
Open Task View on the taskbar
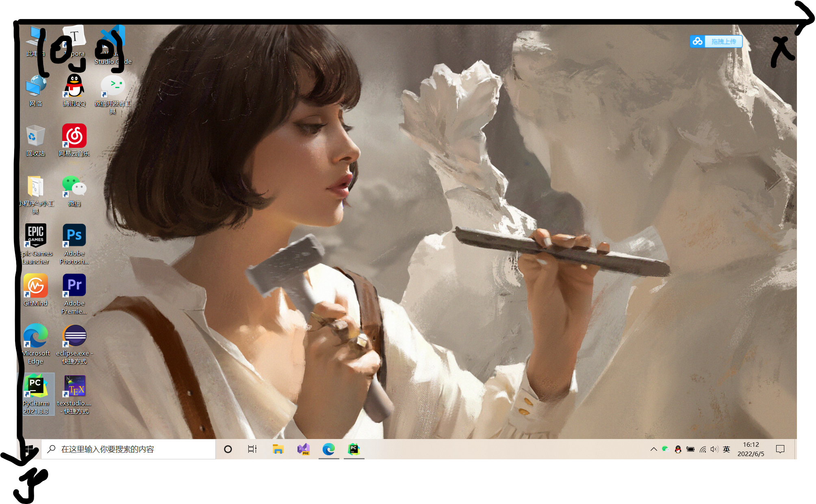tap(252, 449)
